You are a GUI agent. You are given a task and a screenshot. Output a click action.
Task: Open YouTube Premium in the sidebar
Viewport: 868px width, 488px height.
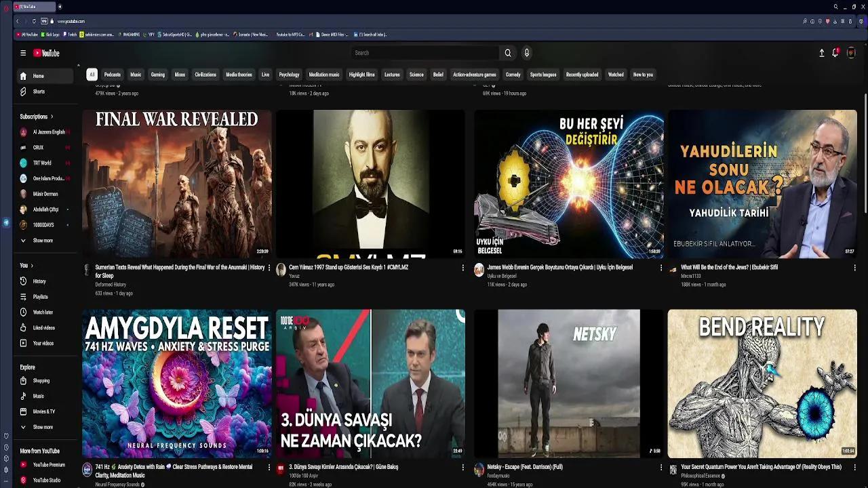[45, 465]
